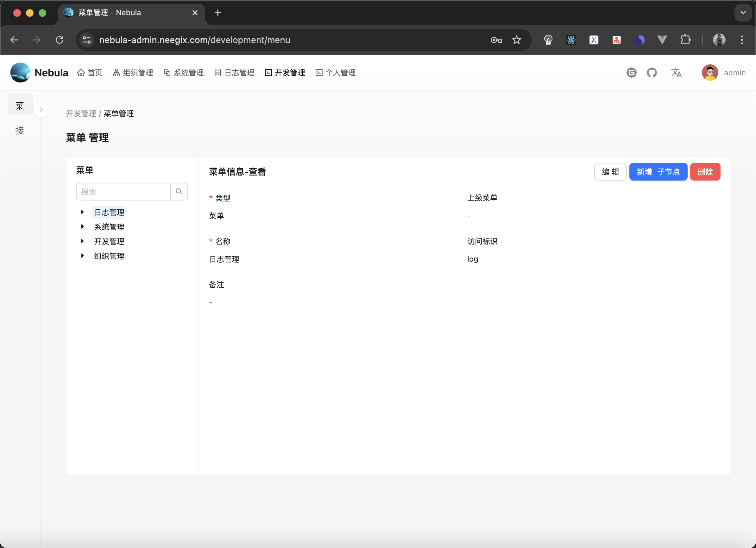
Task: Expand the 日志管理 tree node
Action: [83, 212]
